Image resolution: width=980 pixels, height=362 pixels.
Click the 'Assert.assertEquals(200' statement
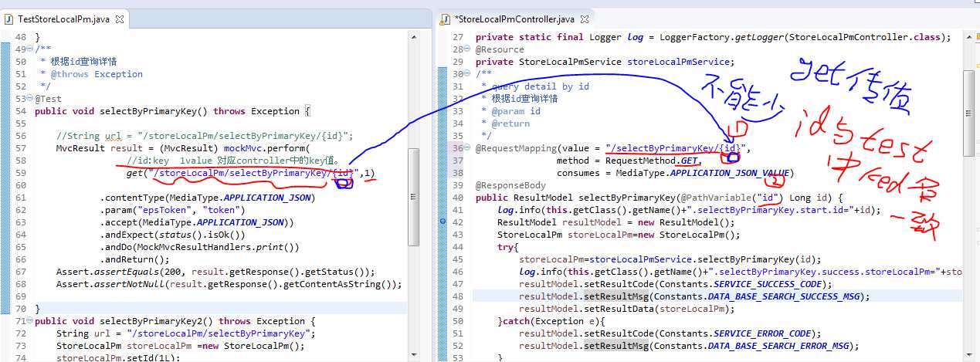[215, 272]
